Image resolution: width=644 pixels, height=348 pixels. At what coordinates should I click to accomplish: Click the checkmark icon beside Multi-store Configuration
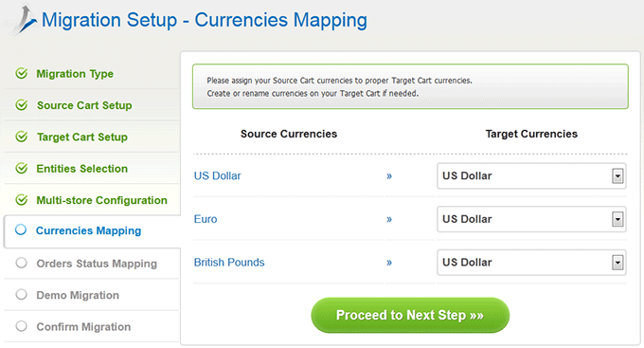22,200
